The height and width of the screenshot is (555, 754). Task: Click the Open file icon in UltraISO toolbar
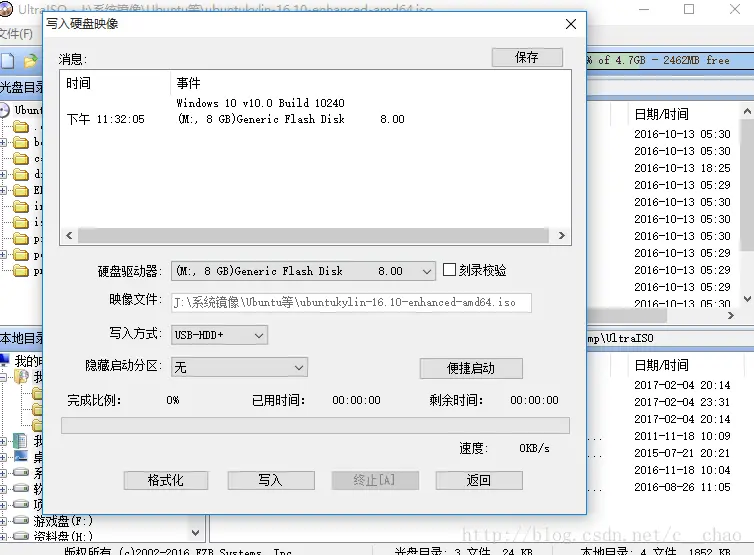(30, 61)
